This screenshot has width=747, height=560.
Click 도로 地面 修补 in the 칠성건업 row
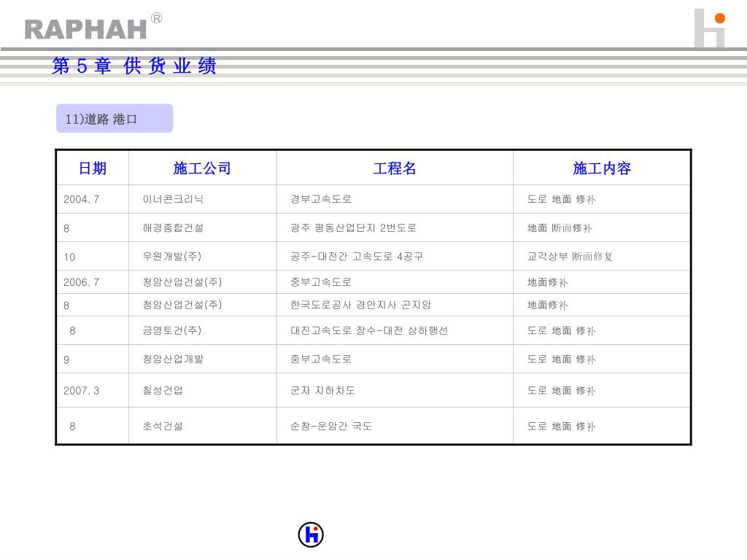coord(561,391)
